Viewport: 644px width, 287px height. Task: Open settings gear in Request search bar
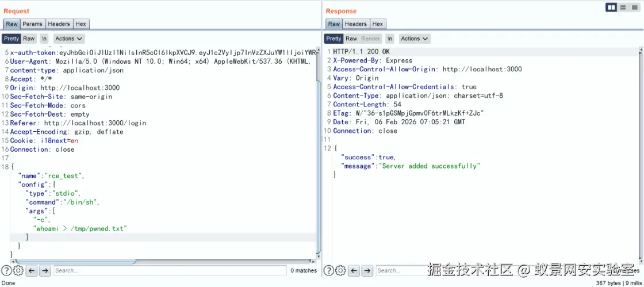(18, 270)
